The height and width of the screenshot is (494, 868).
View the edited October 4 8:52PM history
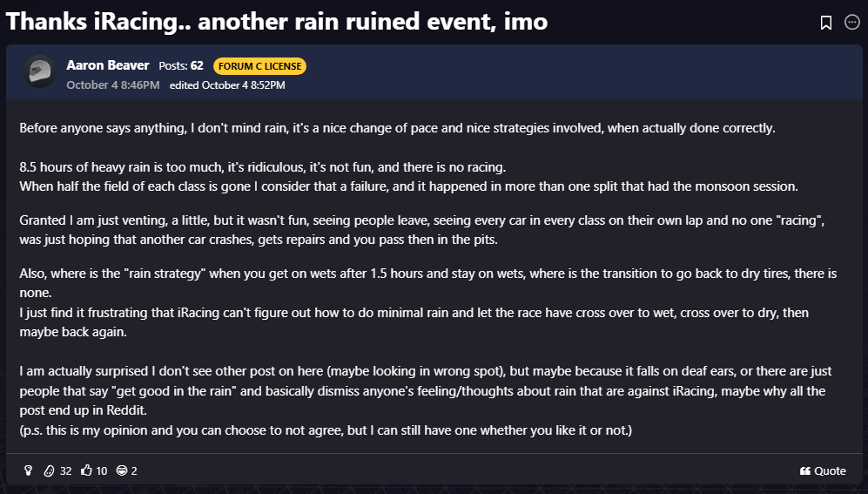tap(227, 85)
